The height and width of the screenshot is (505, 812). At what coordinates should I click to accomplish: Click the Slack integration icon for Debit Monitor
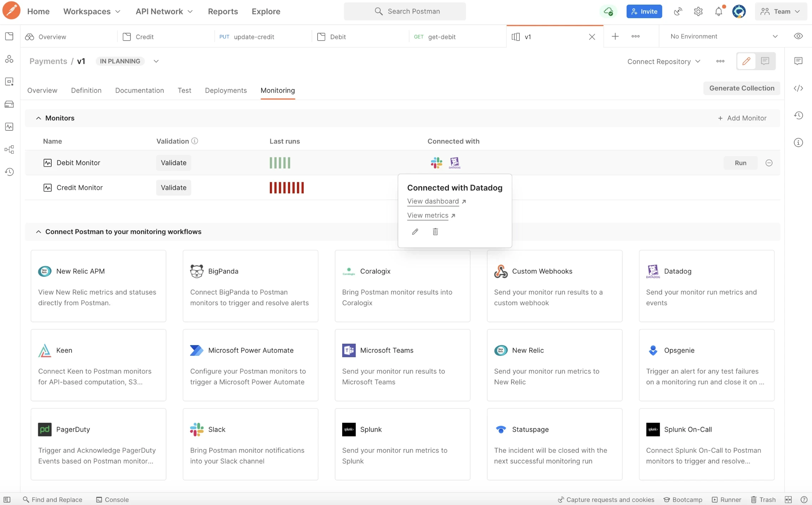pos(436,163)
